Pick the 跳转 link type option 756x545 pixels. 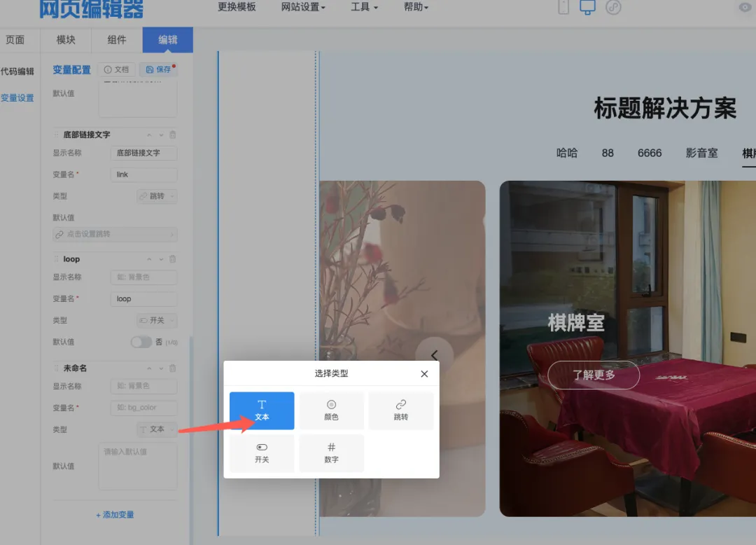400,411
